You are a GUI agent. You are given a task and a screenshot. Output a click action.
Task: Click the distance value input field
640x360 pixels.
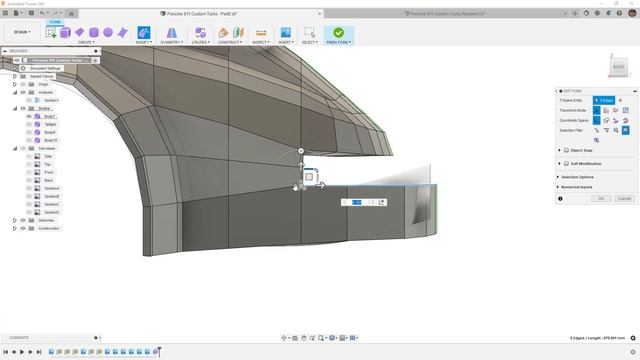(x=357, y=202)
